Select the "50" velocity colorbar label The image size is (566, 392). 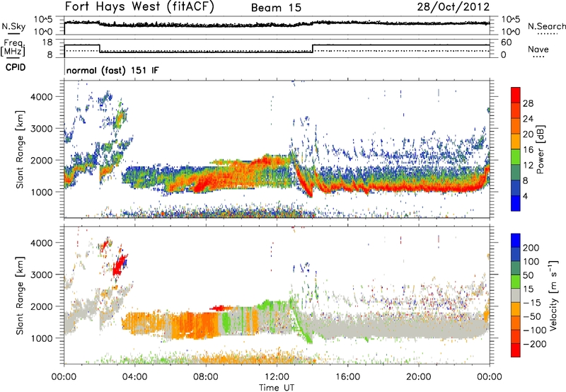pos(528,275)
